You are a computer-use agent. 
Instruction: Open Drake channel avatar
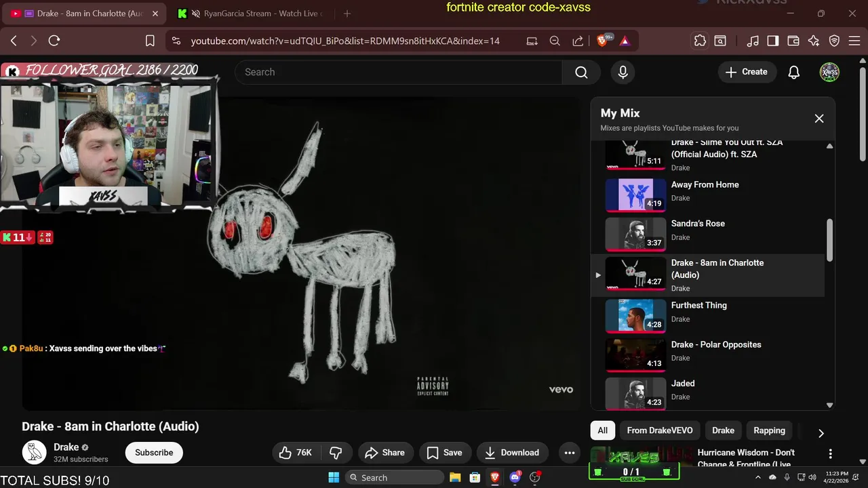tap(34, 452)
